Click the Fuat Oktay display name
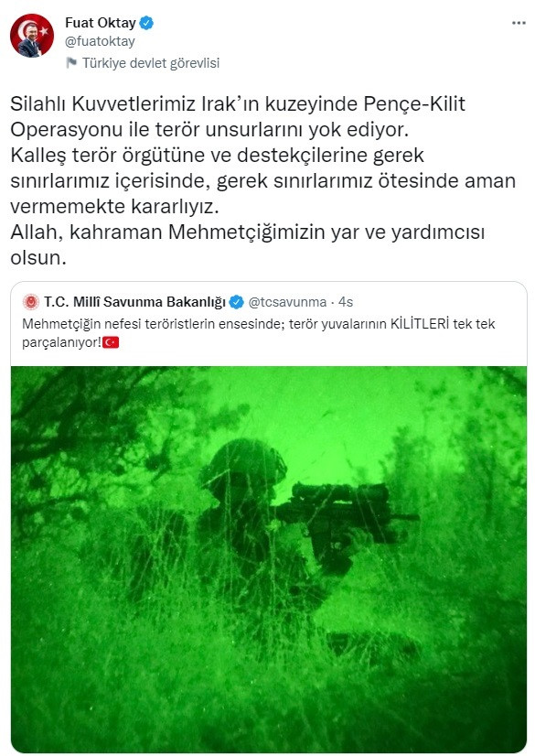535x756 pixels. click(101, 23)
